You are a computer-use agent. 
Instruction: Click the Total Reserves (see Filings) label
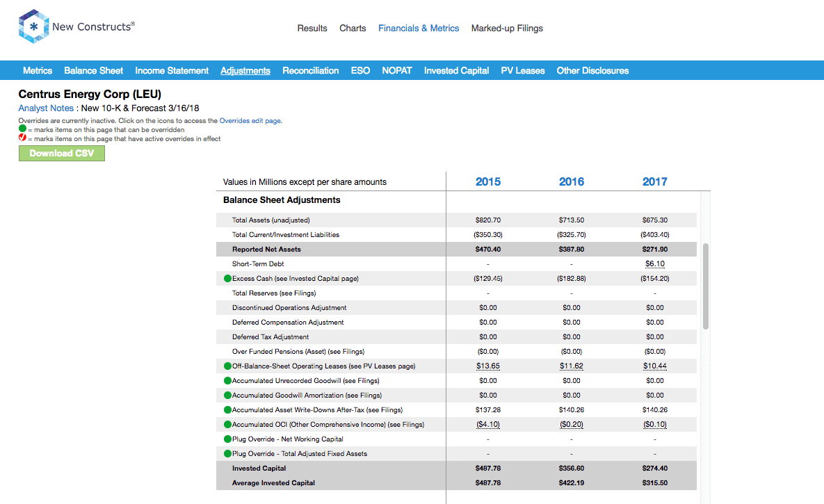[x=274, y=293]
